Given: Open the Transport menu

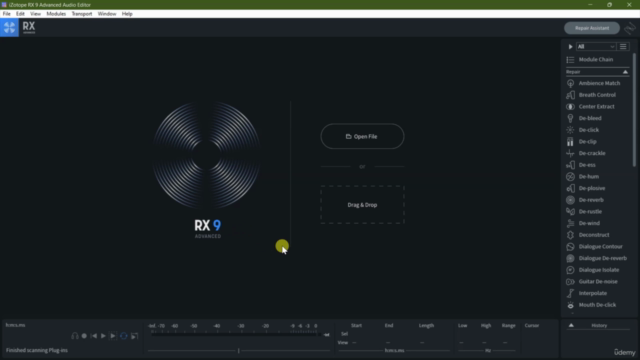Looking at the screenshot, I should click(82, 13).
